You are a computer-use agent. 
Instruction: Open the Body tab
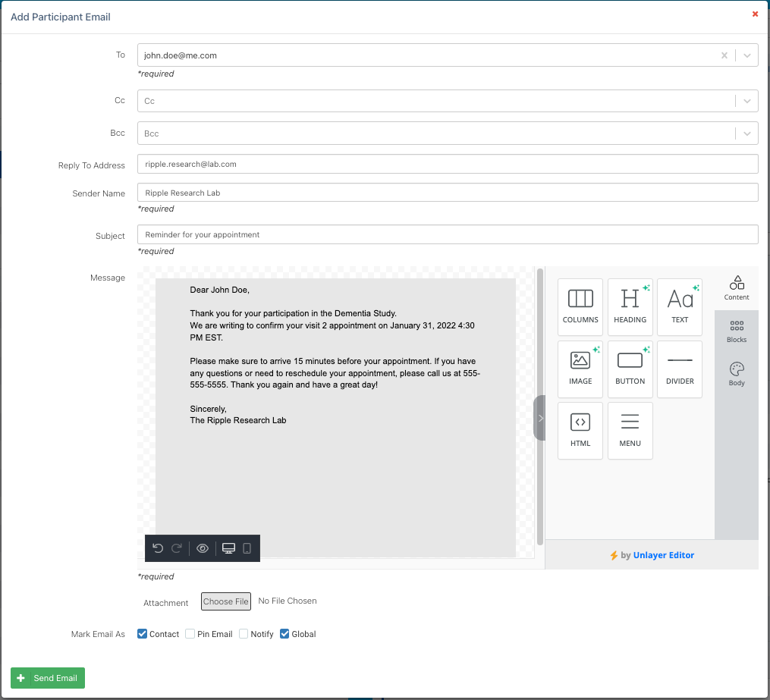click(736, 374)
